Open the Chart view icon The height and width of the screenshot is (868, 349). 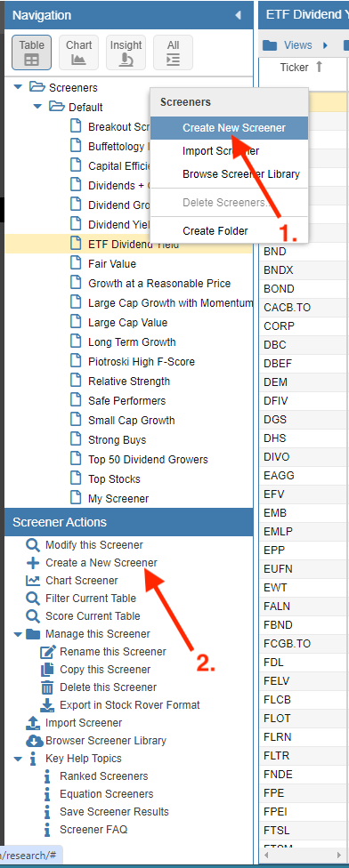pos(78,52)
